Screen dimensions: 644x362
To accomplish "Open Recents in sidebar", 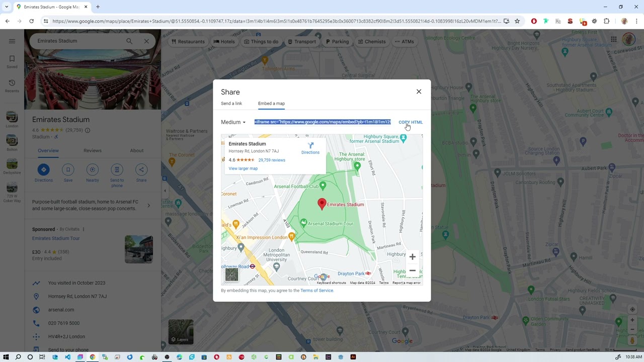I will pos(12,85).
